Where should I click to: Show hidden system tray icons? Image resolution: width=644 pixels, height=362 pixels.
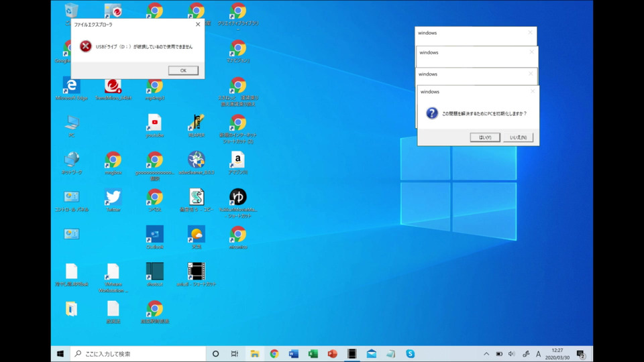coord(486,353)
